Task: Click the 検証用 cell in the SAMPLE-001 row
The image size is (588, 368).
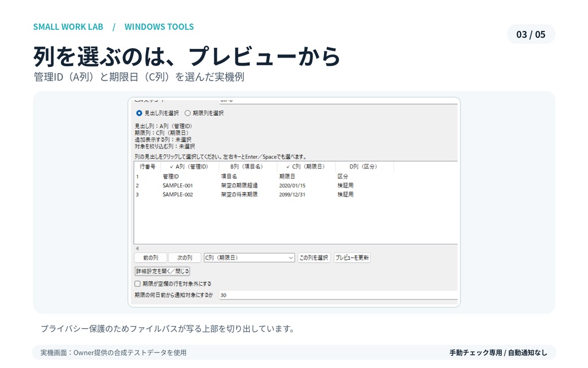Action: tap(345, 186)
